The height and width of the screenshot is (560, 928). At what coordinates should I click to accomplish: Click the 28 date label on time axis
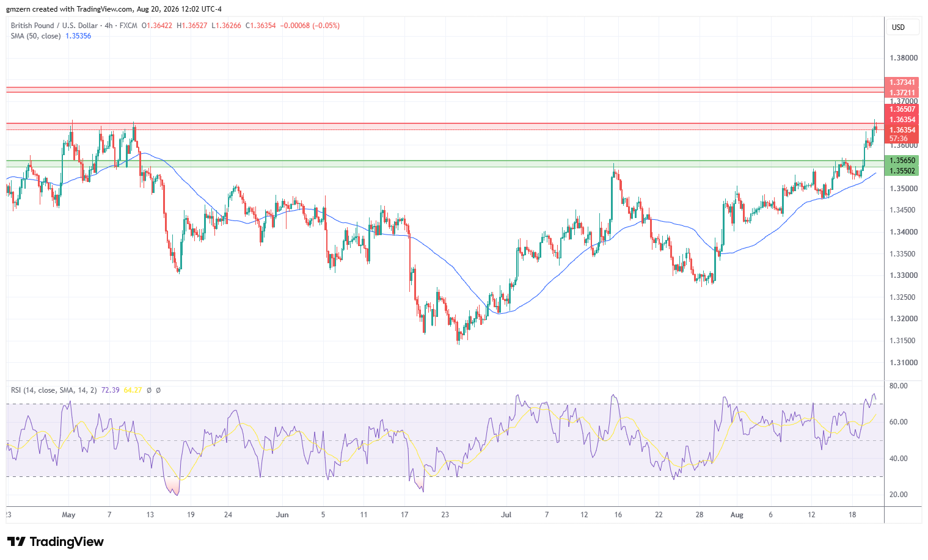coord(700,515)
